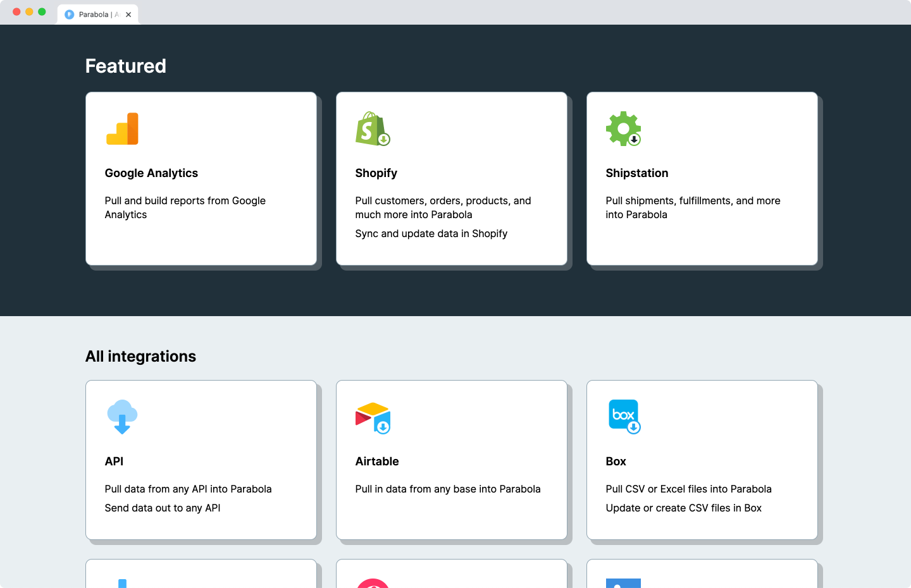Viewport: 911px width, 588px height.
Task: Click the Box logo icon
Action: point(624,417)
